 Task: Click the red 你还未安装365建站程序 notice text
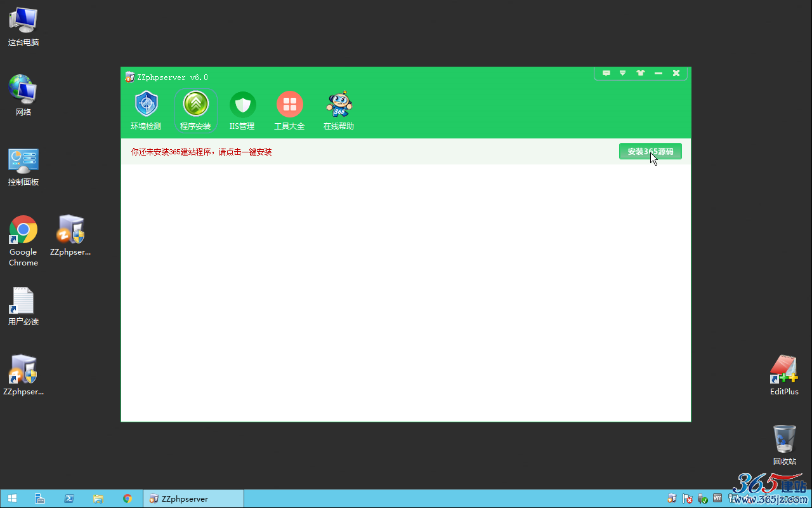click(202, 152)
